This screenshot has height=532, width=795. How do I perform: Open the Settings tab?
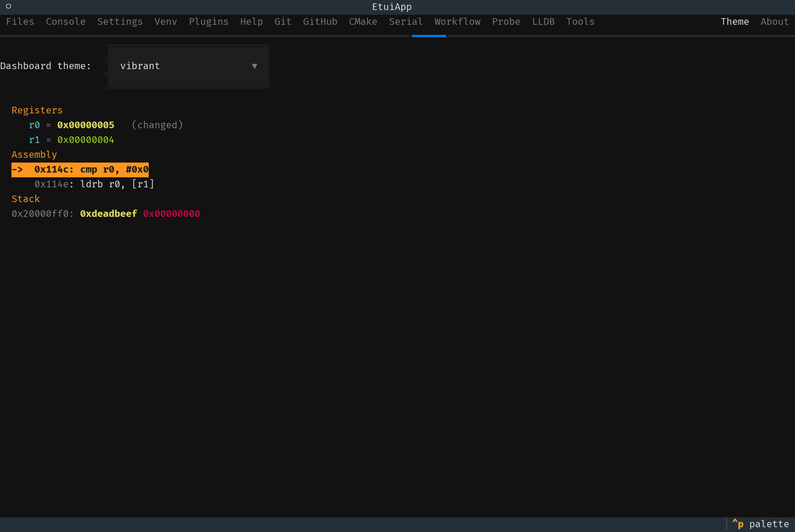[x=120, y=21]
